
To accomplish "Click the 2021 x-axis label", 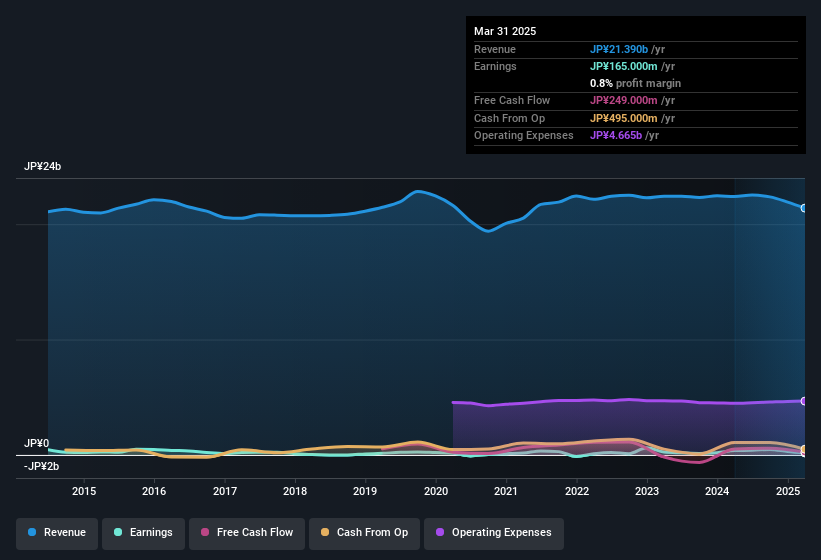I will (506, 491).
